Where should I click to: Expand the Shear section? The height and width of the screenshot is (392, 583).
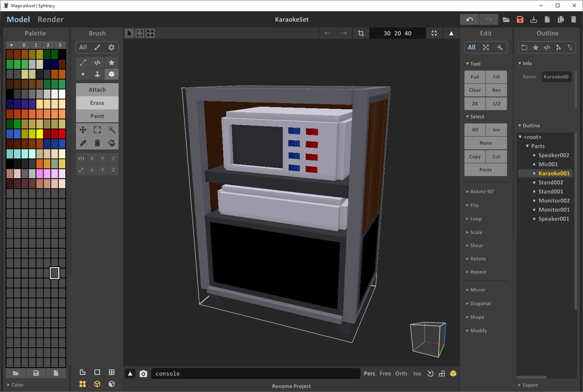click(x=475, y=245)
